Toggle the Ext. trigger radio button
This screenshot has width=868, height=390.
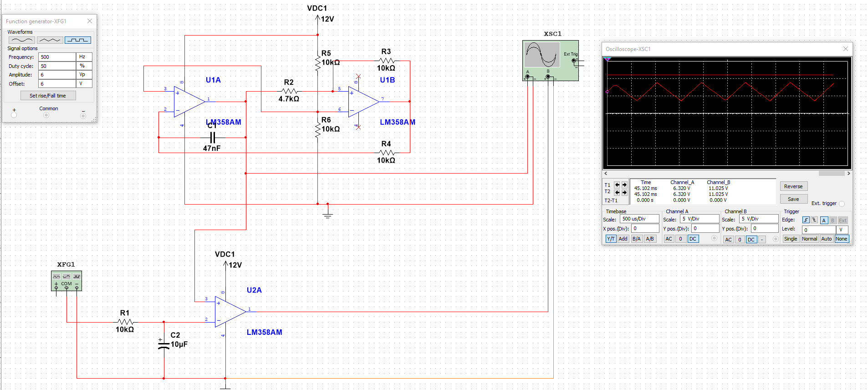[x=842, y=204]
